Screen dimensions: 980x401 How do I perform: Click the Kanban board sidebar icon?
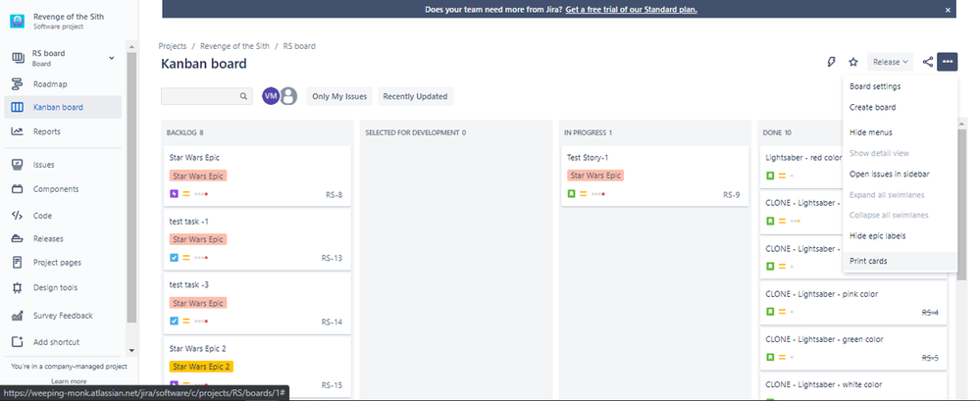18,108
